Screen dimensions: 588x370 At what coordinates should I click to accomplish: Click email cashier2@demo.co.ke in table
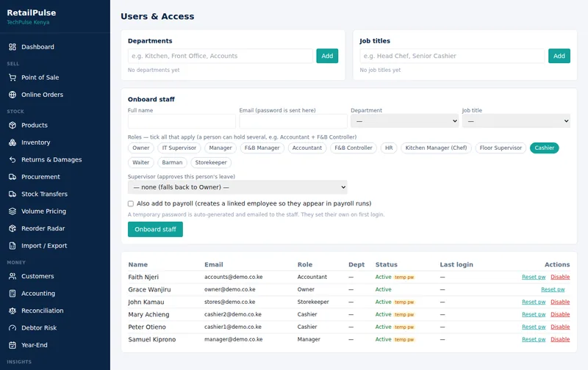233,315
